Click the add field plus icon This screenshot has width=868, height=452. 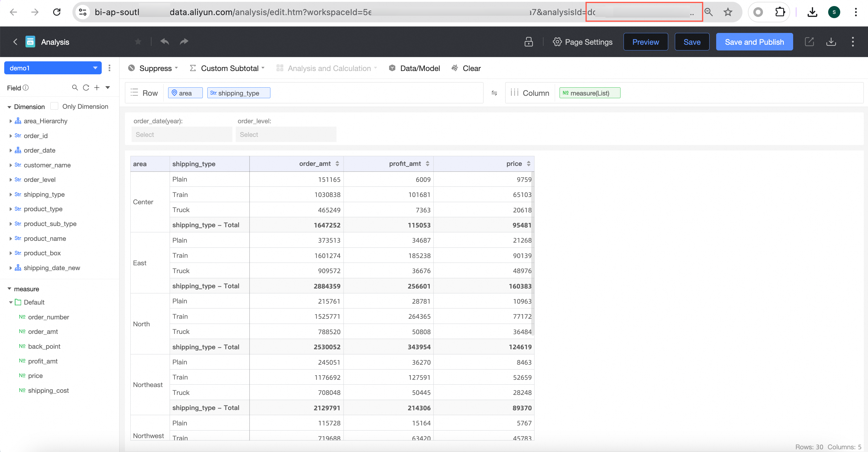click(97, 88)
